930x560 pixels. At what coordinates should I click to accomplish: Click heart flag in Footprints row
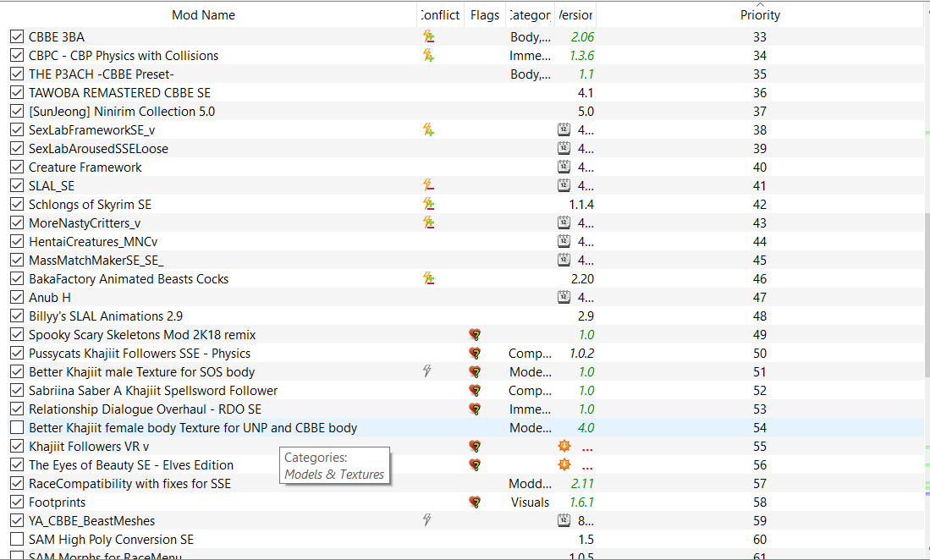pos(475,502)
